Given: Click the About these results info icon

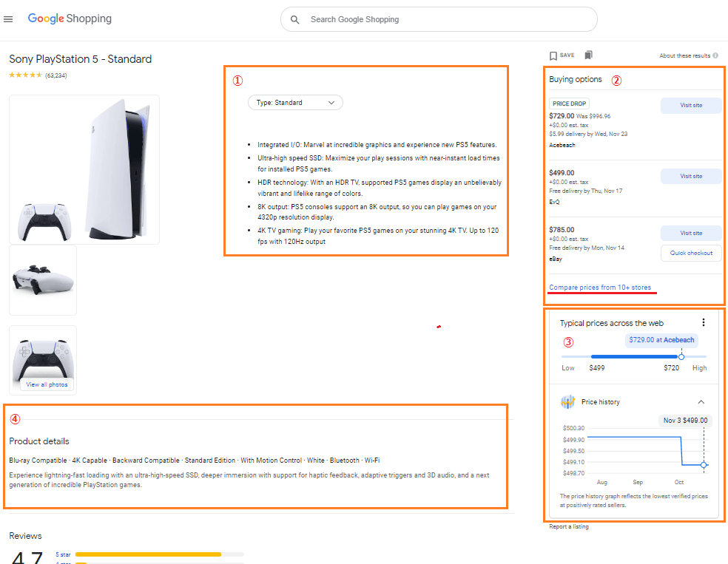Looking at the screenshot, I should [x=715, y=55].
